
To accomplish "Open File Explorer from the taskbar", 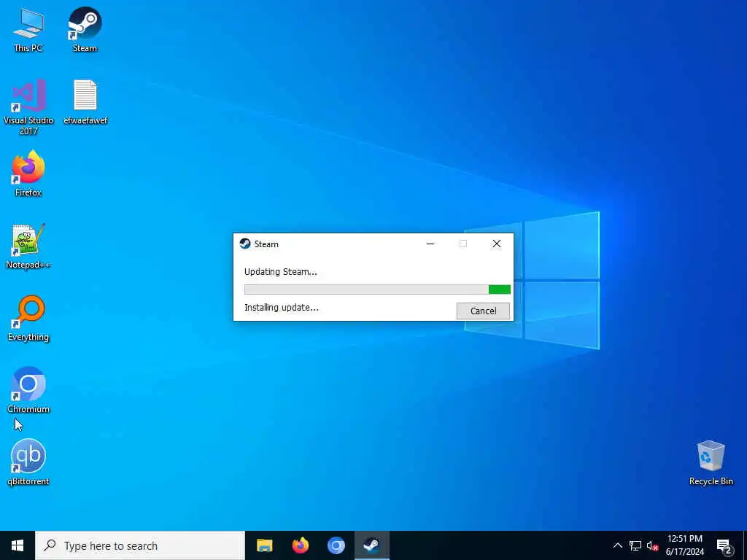I will point(264,545).
